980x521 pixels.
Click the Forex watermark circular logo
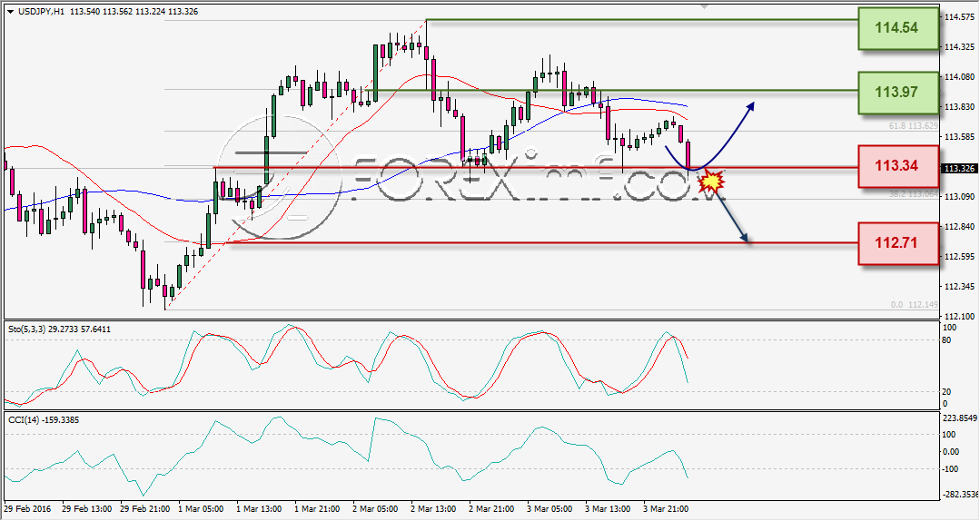[x=280, y=178]
